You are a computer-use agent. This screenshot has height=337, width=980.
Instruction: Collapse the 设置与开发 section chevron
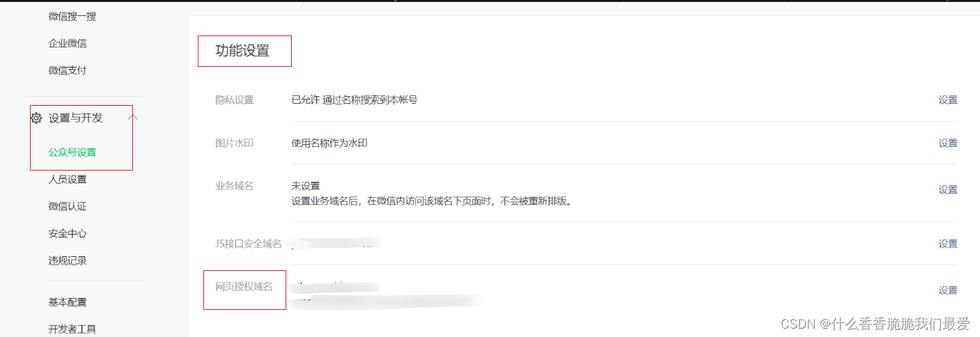point(133,118)
